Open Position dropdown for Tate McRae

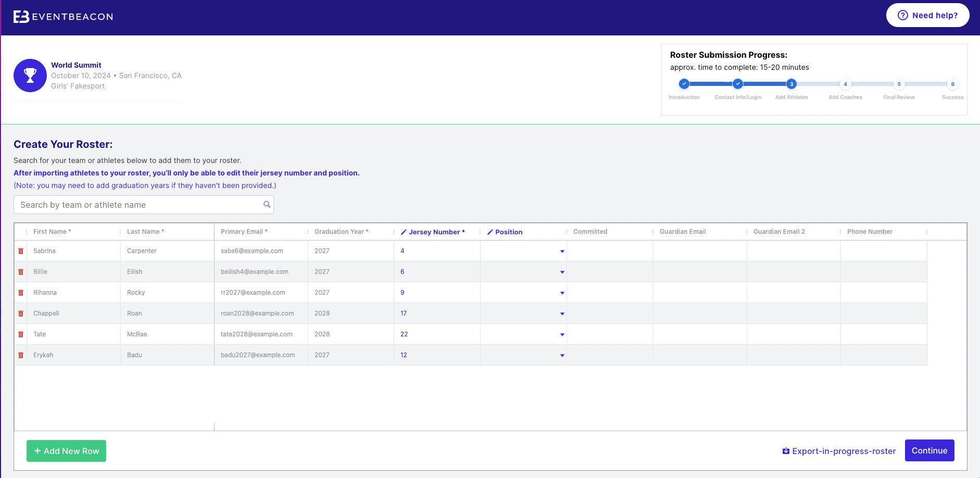pyautogui.click(x=562, y=335)
